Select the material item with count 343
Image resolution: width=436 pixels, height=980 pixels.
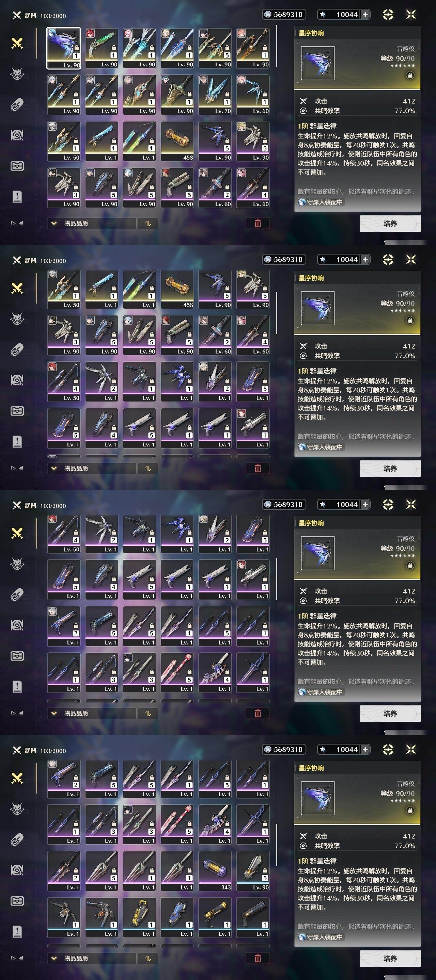(215, 871)
